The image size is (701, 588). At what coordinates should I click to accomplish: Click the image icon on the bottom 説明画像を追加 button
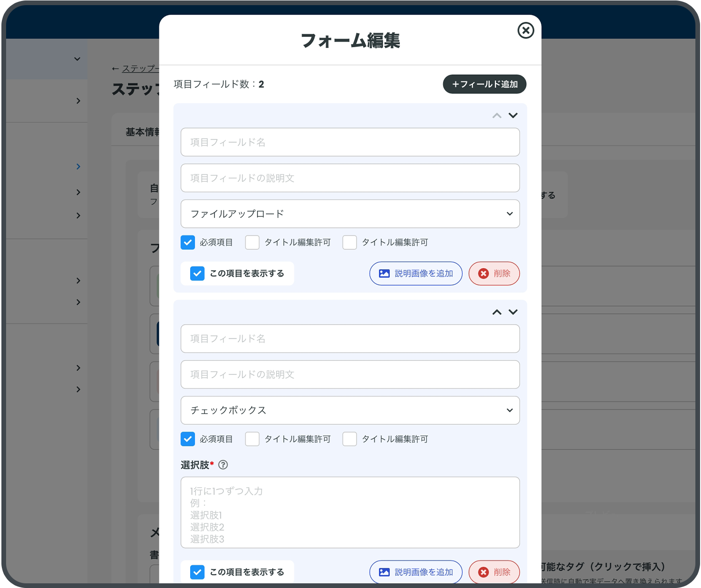pyautogui.click(x=384, y=572)
